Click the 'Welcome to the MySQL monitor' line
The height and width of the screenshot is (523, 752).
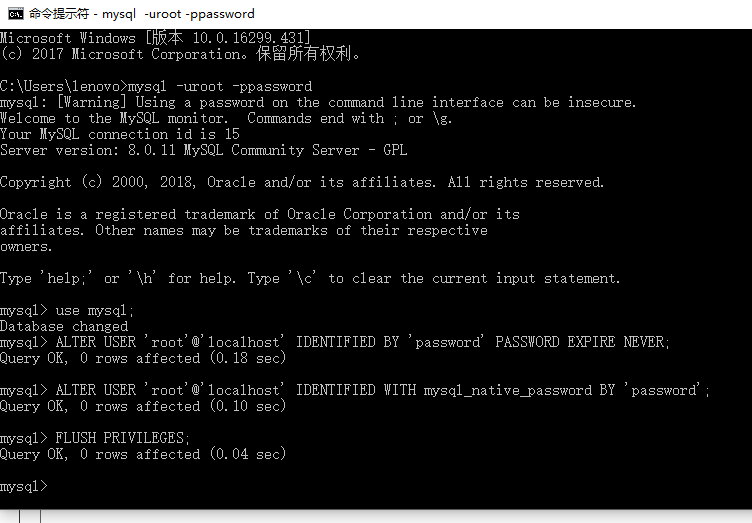click(x=226, y=118)
